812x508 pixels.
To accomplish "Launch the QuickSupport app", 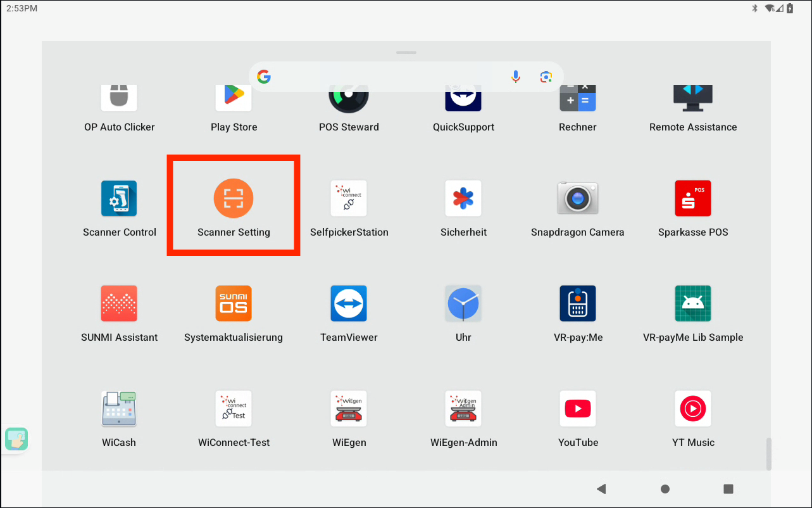I will click(x=463, y=98).
